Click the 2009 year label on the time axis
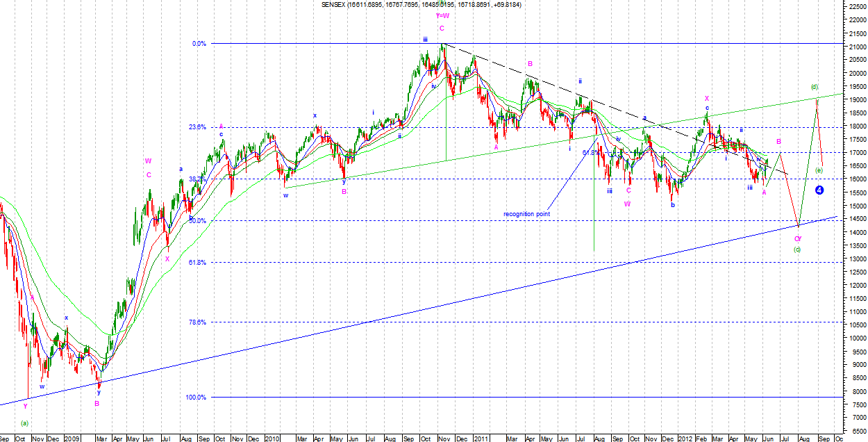The height and width of the screenshot is (442, 868). pos(72,439)
